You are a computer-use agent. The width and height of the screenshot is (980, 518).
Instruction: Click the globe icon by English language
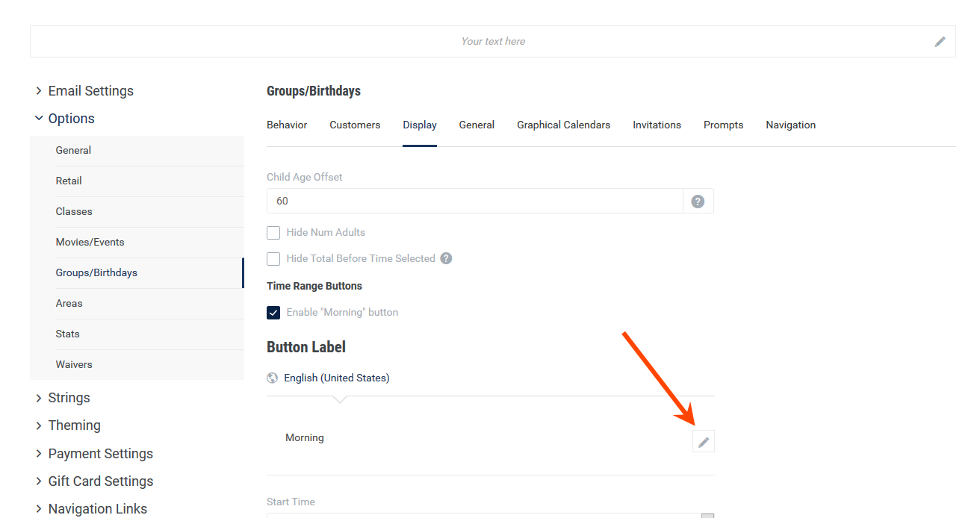pos(273,378)
